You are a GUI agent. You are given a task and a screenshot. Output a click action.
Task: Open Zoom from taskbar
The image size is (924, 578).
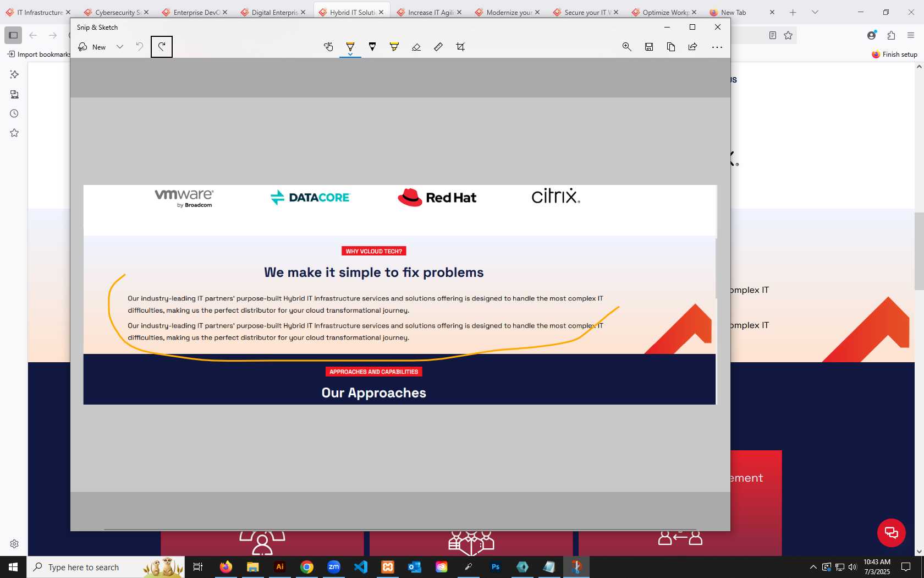tap(334, 567)
